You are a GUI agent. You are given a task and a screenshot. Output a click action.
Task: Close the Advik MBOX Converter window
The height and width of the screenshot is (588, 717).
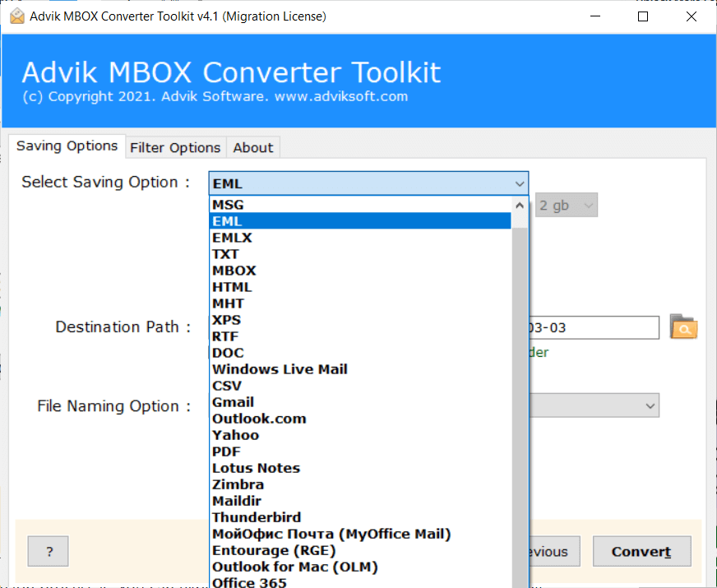(692, 16)
